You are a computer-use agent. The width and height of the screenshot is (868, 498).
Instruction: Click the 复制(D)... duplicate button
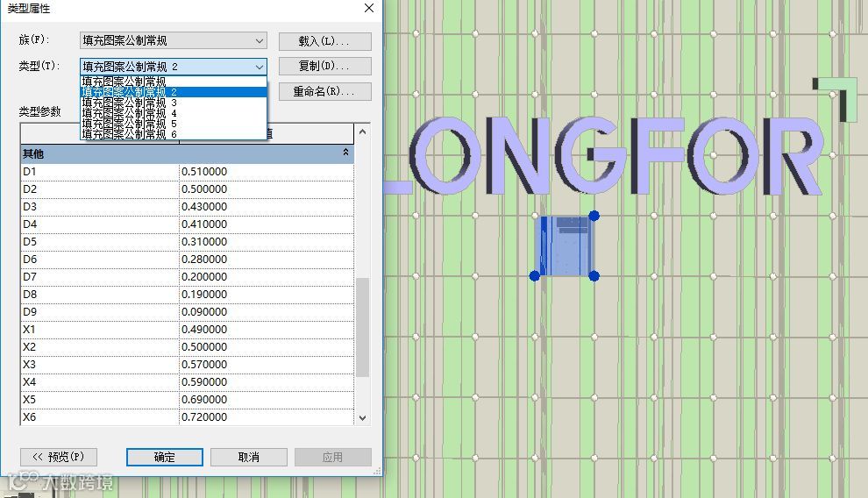tap(325, 66)
